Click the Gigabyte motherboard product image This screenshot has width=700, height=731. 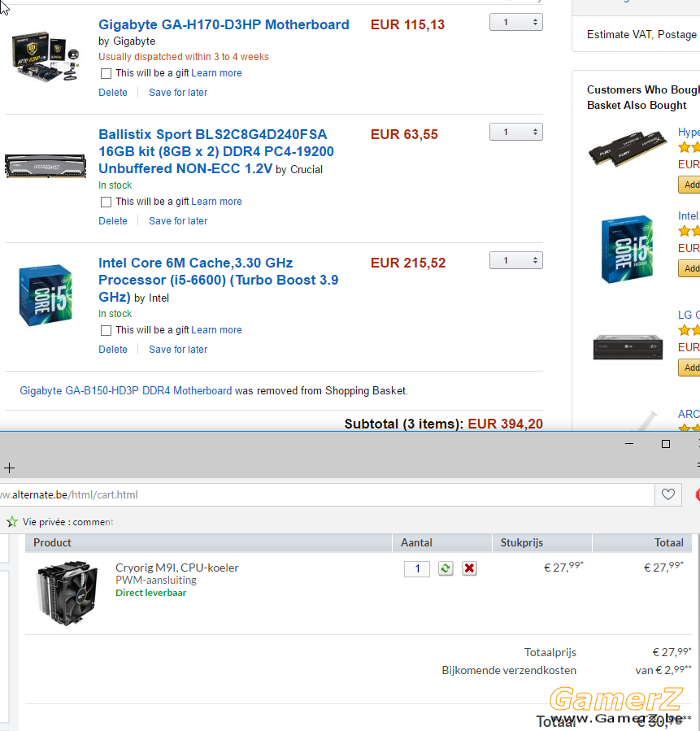tap(46, 57)
